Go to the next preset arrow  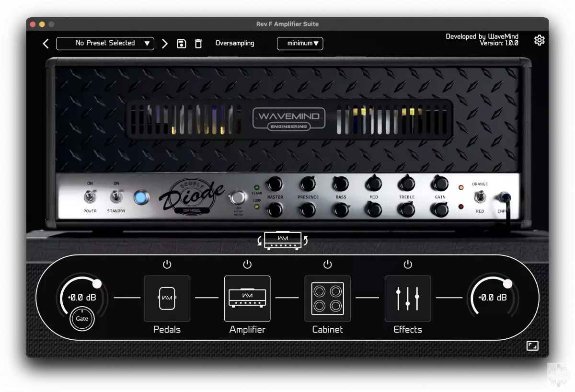165,44
